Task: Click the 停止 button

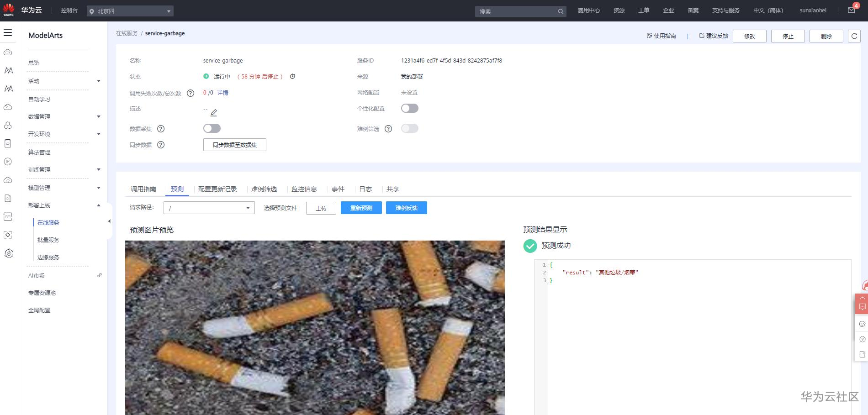Action: coord(788,36)
